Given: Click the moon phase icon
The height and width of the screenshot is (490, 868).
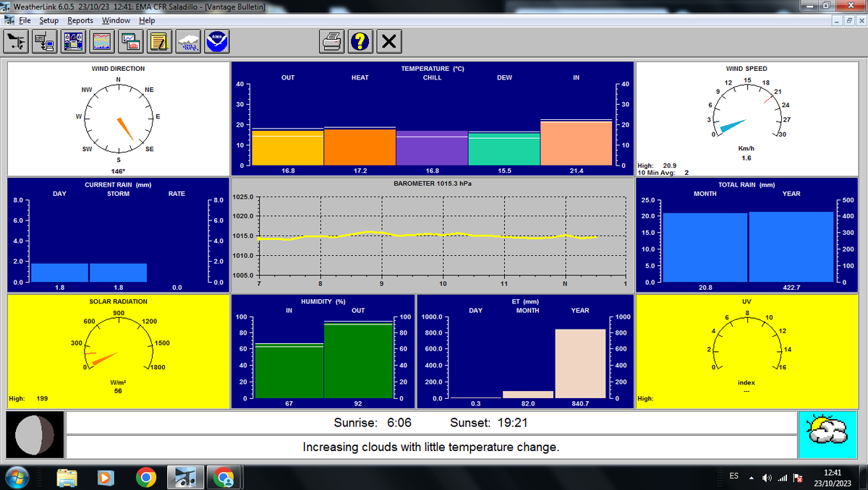Looking at the screenshot, I should coord(34,435).
